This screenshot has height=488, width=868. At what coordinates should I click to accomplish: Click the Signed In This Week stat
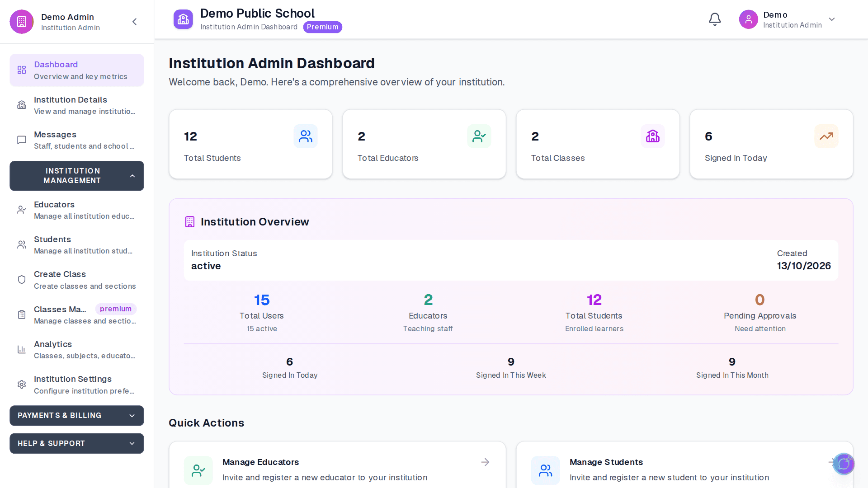click(x=511, y=368)
